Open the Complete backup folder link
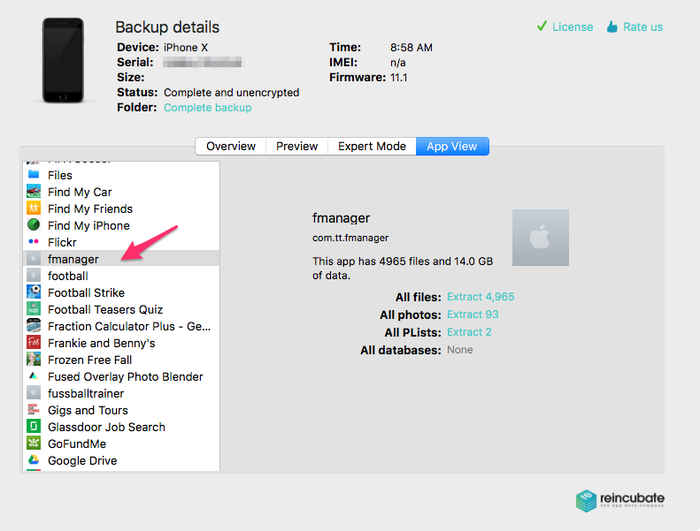The height and width of the screenshot is (531, 700). click(x=208, y=108)
